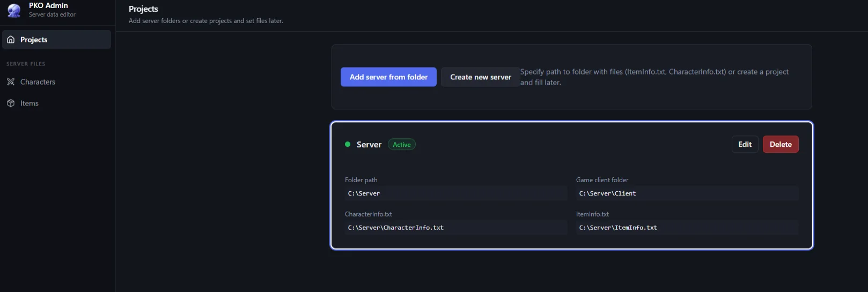Click the green status dot next to Server
The width and height of the screenshot is (868, 292).
[348, 144]
